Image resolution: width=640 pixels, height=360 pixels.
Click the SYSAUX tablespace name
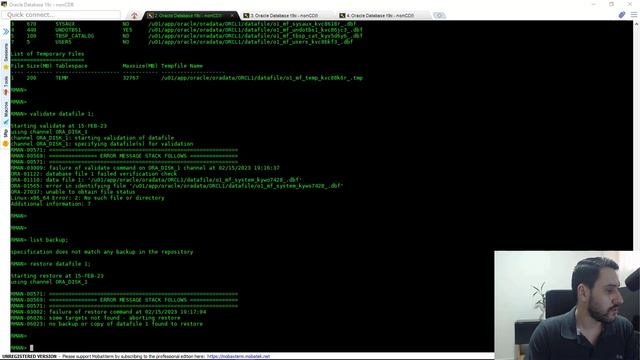[65, 24]
